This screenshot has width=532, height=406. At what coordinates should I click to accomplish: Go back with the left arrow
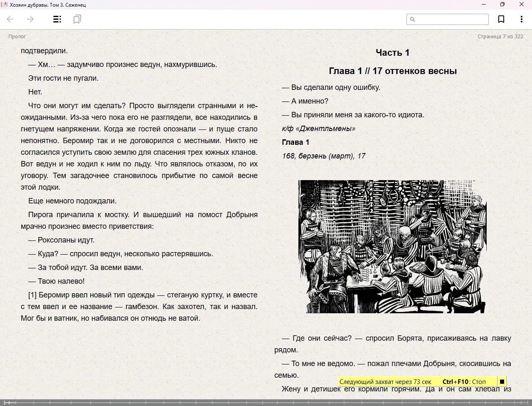point(10,19)
